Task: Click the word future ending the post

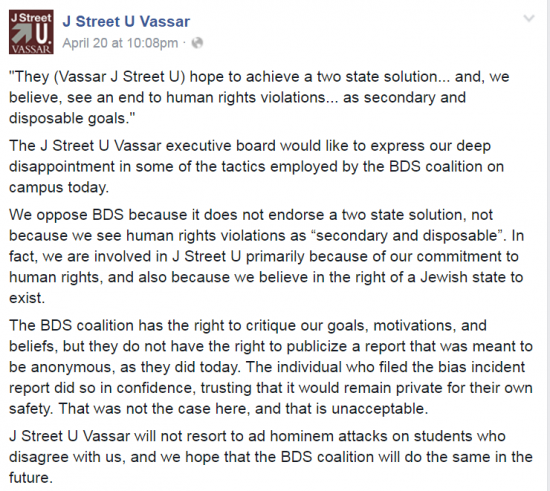Action: [28, 478]
